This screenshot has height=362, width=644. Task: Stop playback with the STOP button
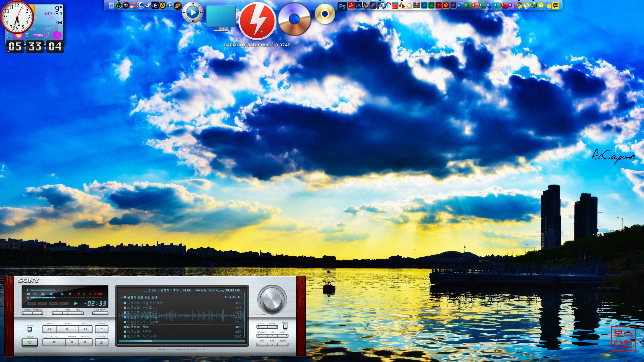click(x=54, y=342)
